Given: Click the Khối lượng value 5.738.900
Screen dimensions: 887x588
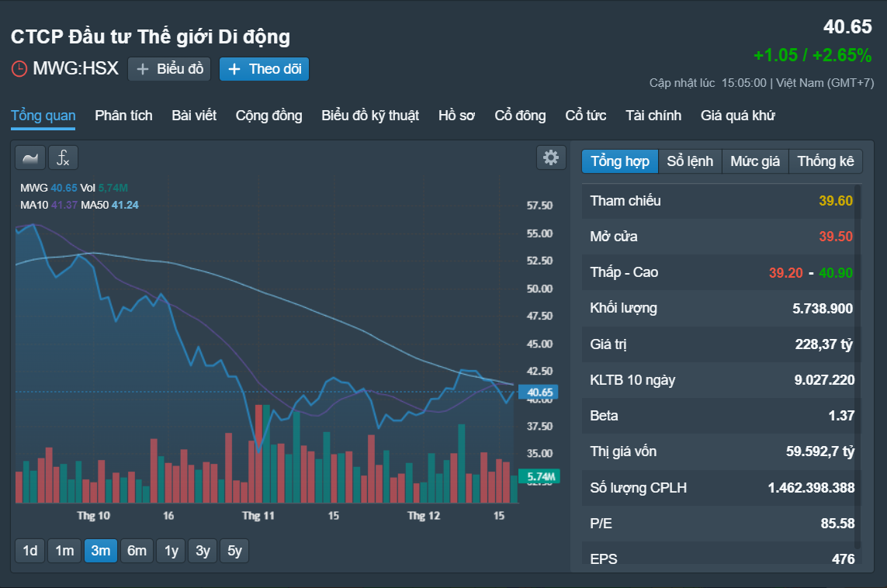Looking at the screenshot, I should click(x=823, y=308).
